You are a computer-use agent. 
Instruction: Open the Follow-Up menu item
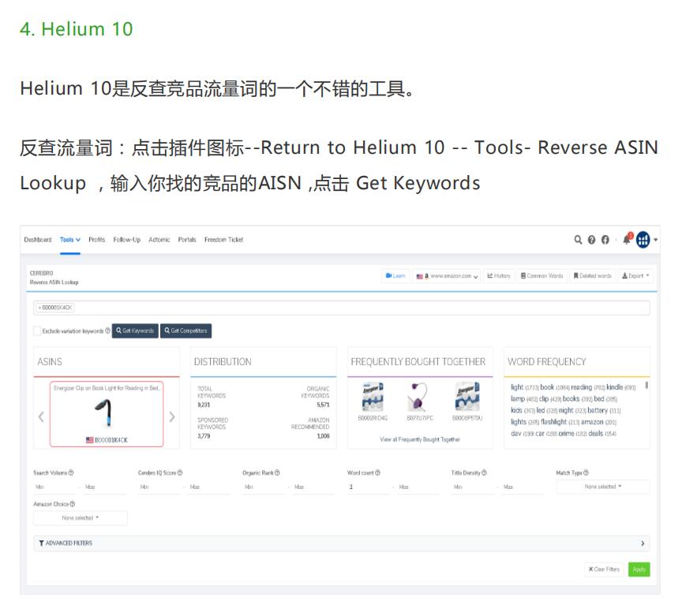(x=126, y=240)
